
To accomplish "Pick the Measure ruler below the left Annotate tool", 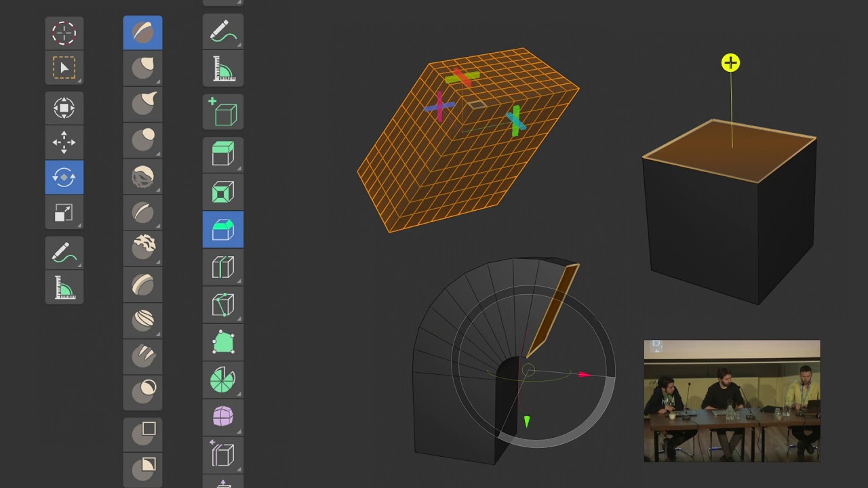I will (64, 288).
